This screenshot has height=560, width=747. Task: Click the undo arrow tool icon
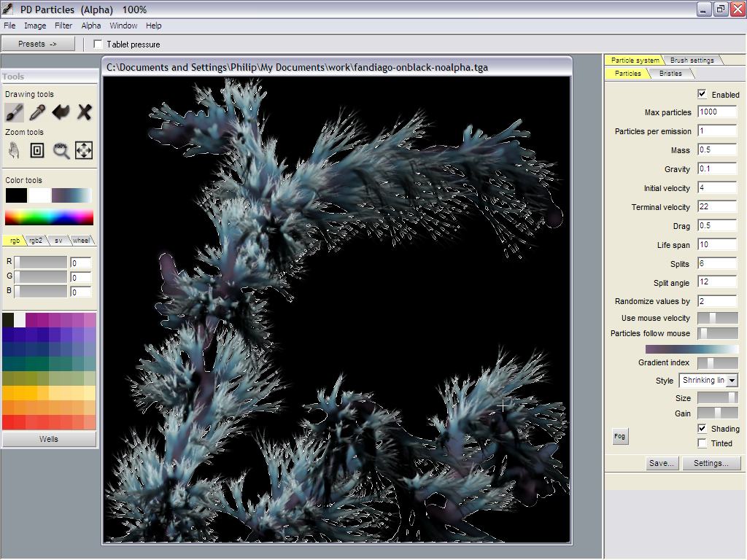[x=61, y=112]
